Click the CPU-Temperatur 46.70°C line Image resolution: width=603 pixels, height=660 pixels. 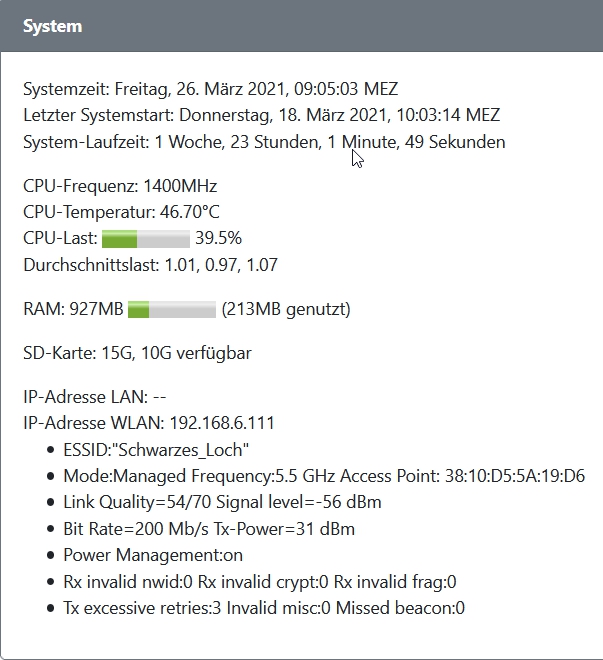tap(121, 212)
